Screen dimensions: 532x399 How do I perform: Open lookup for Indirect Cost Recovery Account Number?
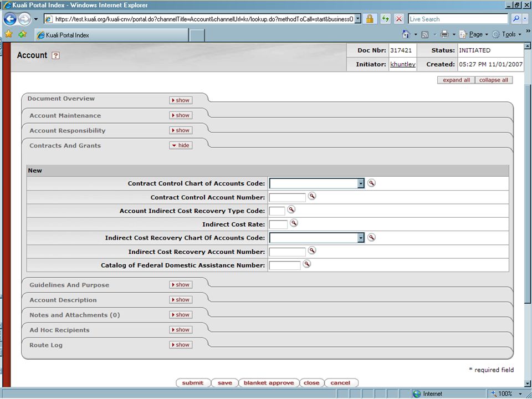(312, 250)
